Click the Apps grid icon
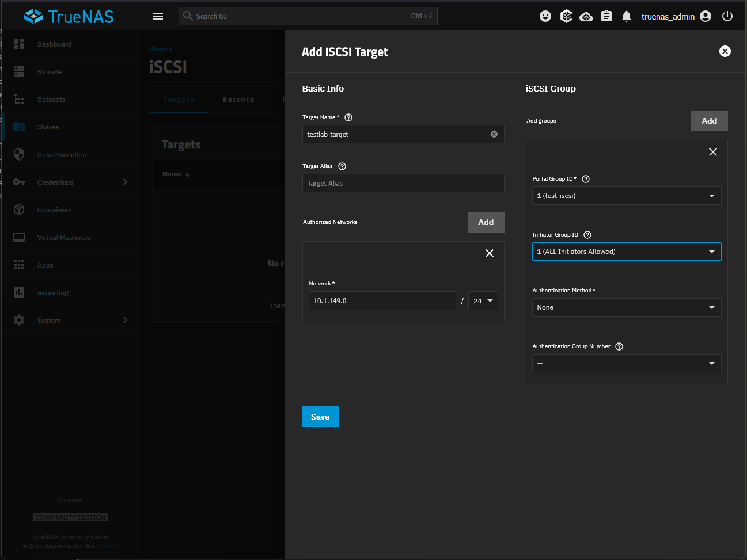The width and height of the screenshot is (747, 560). [19, 265]
